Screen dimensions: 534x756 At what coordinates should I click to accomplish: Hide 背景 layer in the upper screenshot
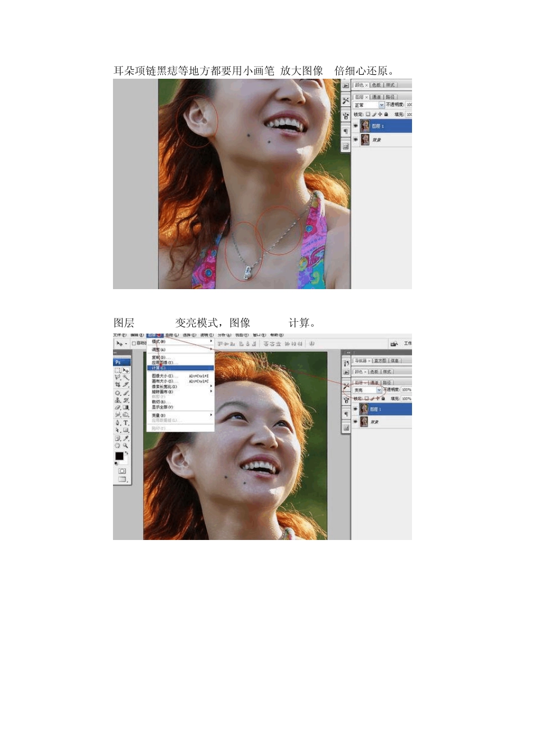(356, 139)
